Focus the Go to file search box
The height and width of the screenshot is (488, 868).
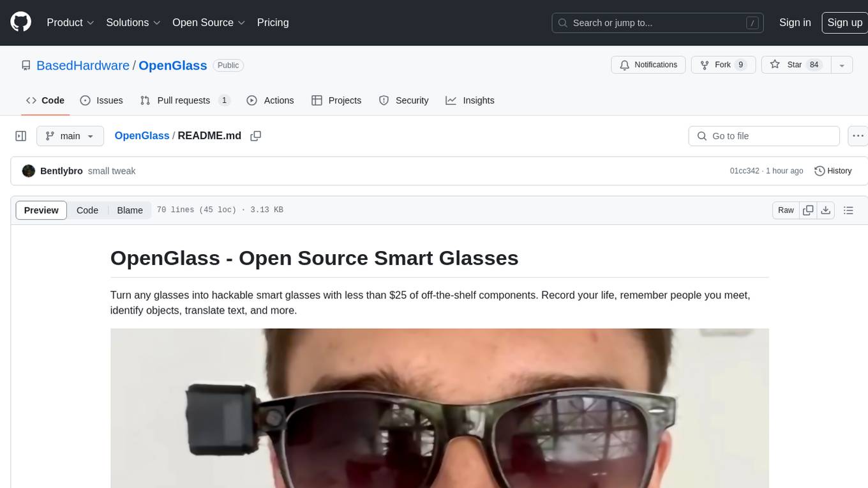point(764,136)
